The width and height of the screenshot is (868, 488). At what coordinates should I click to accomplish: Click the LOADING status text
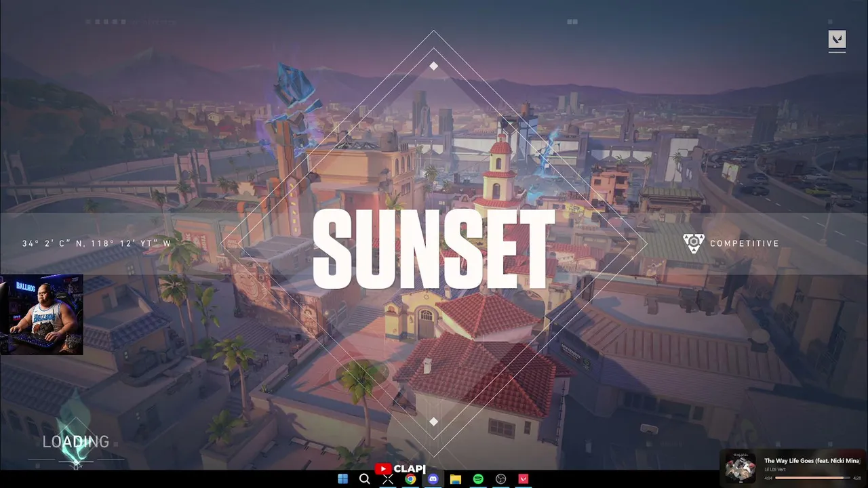pyautogui.click(x=76, y=442)
